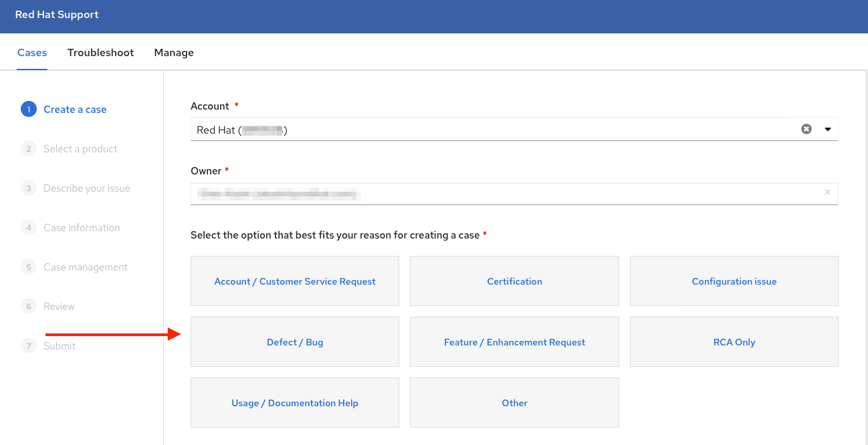868x445 pixels.
Task: Jump to step 2 Select a product
Action: (80, 149)
